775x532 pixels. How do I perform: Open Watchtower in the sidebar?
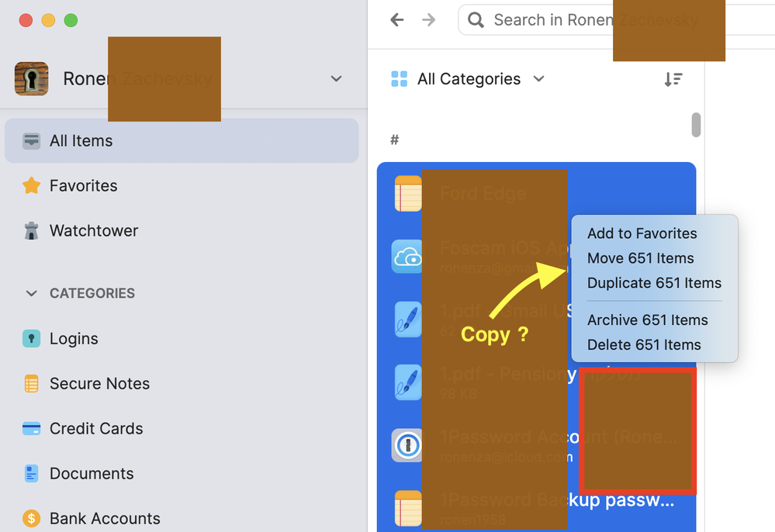tap(93, 231)
